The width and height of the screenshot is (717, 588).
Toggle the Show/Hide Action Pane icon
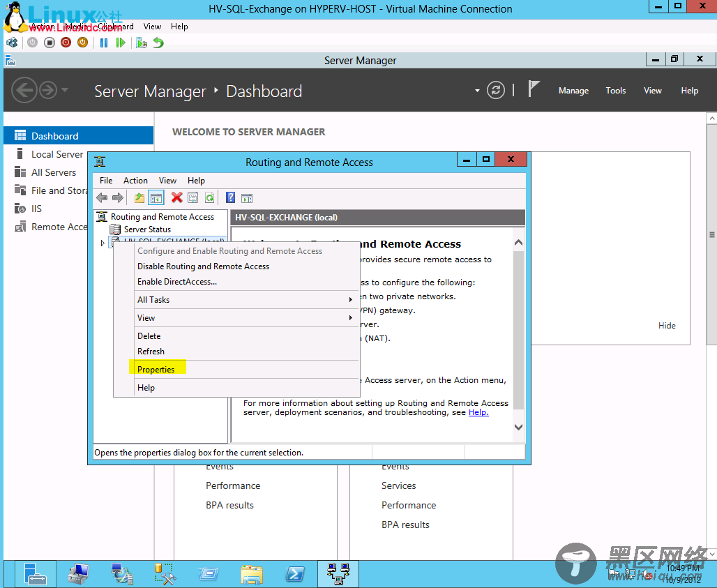[x=247, y=198]
